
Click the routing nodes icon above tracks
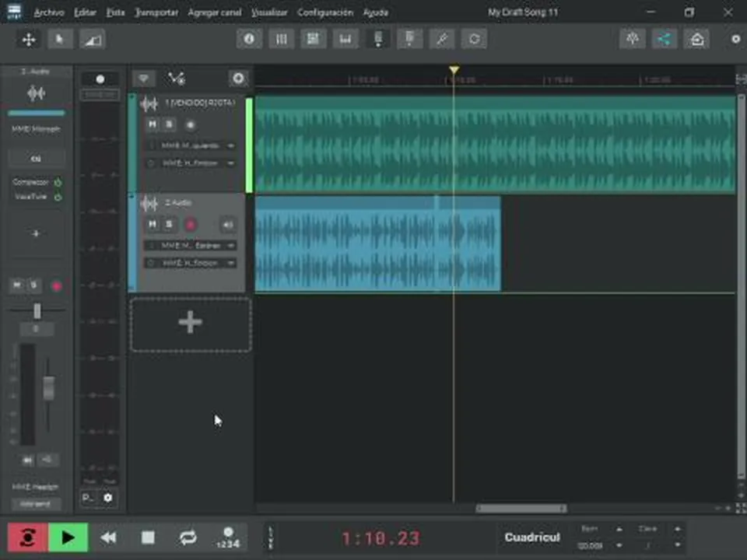point(177,78)
